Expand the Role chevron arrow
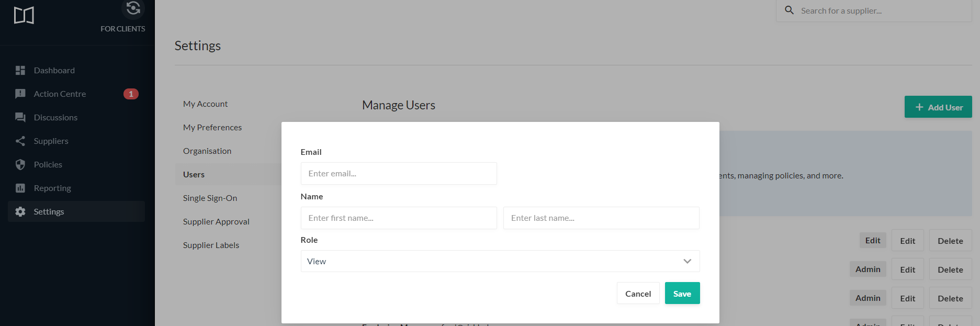This screenshot has height=326, width=980. 687,261
